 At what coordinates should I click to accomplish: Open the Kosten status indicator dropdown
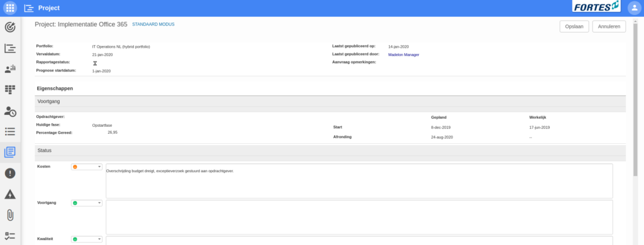click(87, 166)
